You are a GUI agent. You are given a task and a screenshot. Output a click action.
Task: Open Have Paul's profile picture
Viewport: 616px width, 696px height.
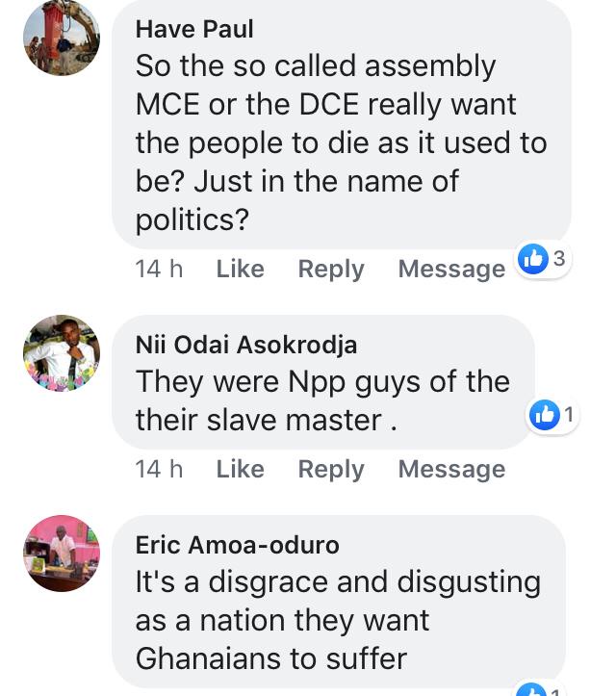tap(62, 39)
